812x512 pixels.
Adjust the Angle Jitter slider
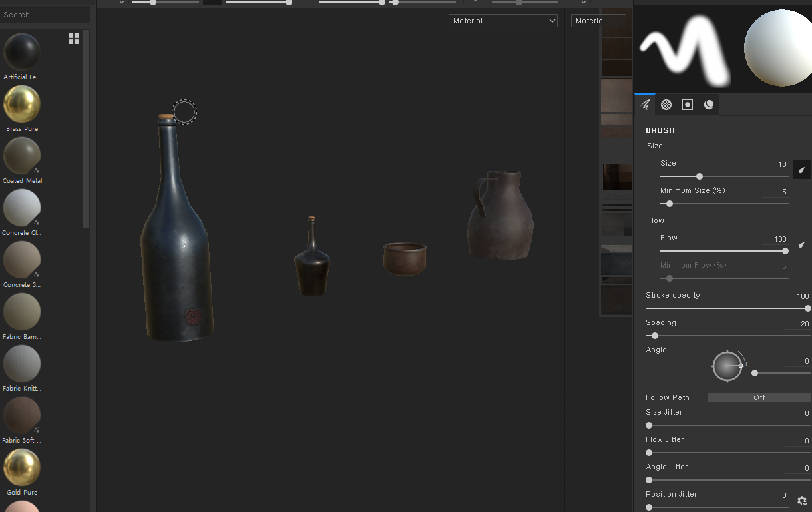point(728,480)
